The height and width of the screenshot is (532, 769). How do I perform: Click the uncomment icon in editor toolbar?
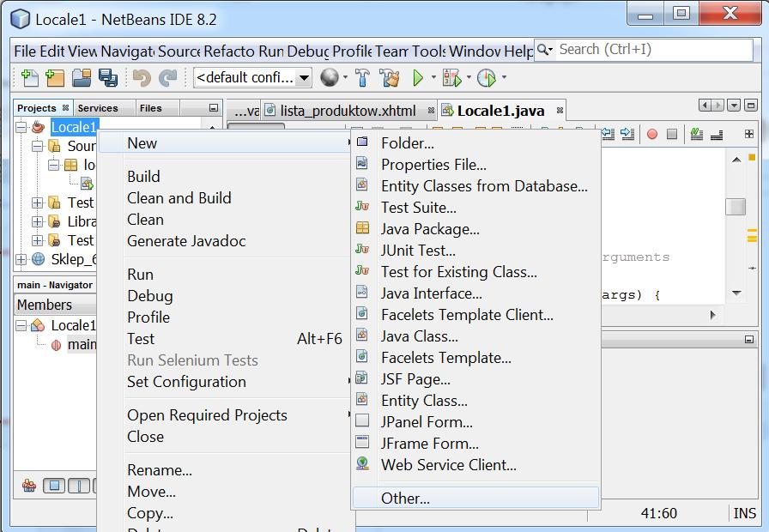[716, 134]
